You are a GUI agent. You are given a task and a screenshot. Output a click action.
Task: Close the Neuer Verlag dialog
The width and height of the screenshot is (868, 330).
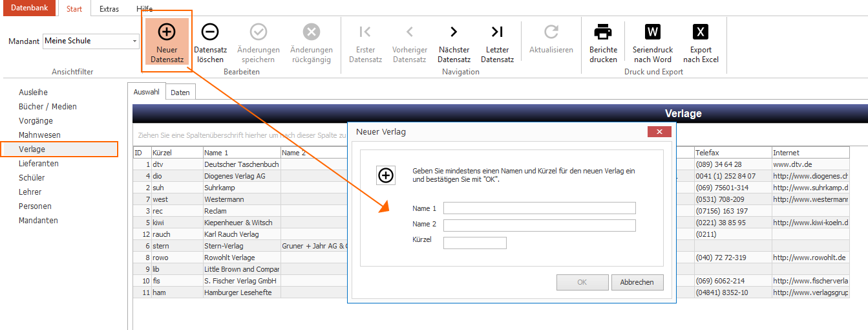coord(659,132)
